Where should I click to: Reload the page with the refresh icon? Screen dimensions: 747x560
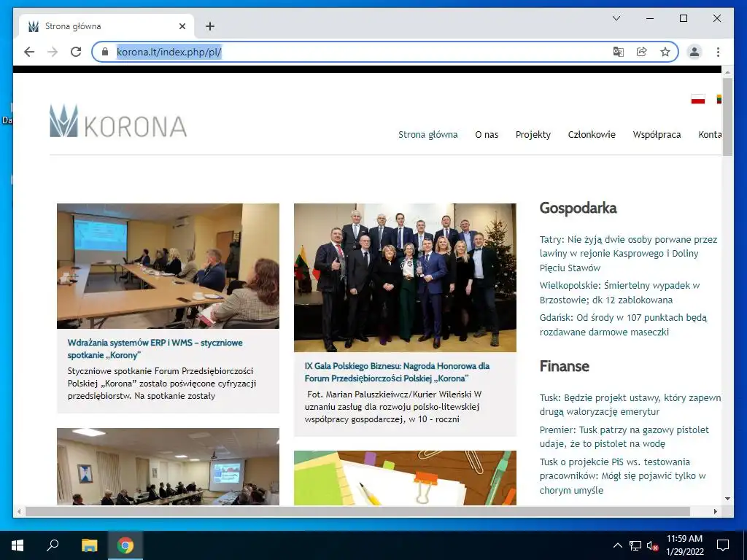[x=76, y=52]
